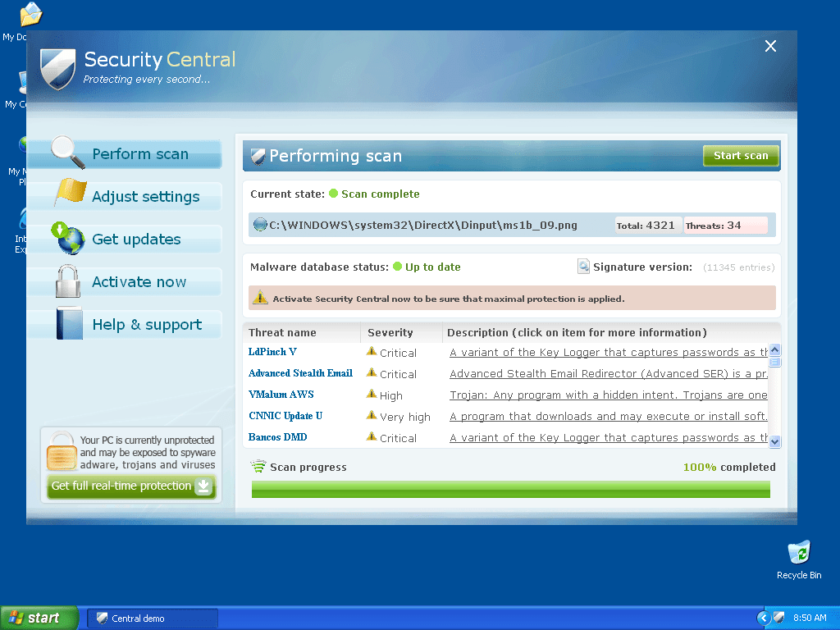Click the blue book Help & support icon
This screenshot has height=630, width=840.
point(70,323)
